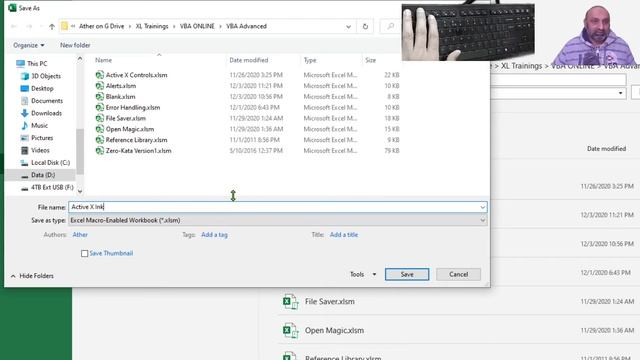Open the Organize dropdown menu
The image size is (640, 360).
(29, 45)
